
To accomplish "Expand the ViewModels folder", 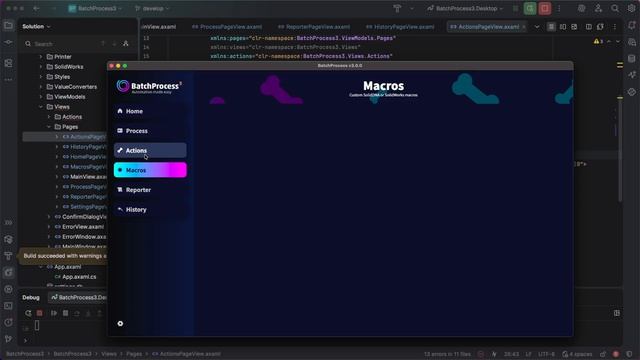I will click(x=41, y=97).
